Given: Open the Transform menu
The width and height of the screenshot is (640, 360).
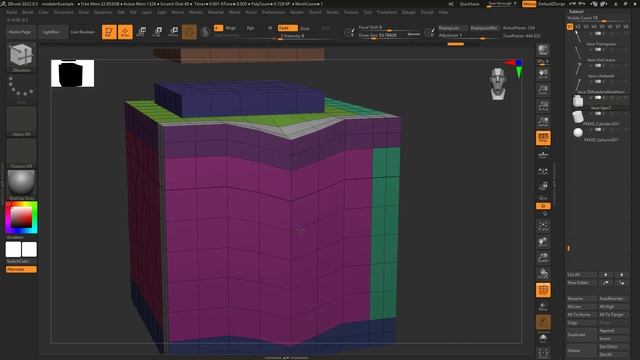Looking at the screenshot, I should pos(387,12).
